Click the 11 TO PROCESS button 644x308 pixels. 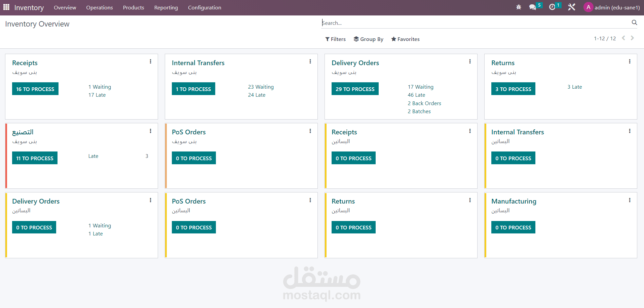point(35,158)
